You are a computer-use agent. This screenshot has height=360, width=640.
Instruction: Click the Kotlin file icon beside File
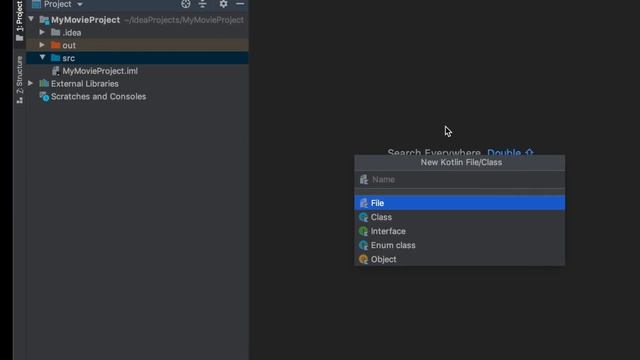click(363, 203)
